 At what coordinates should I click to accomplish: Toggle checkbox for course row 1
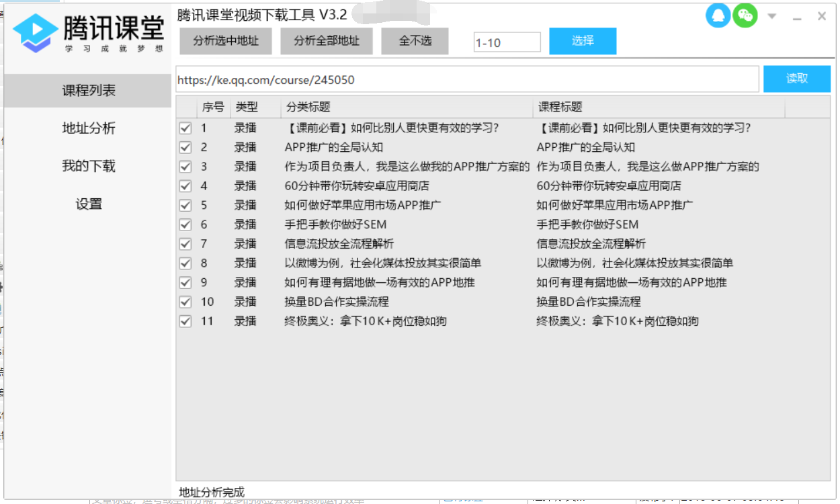pos(185,128)
